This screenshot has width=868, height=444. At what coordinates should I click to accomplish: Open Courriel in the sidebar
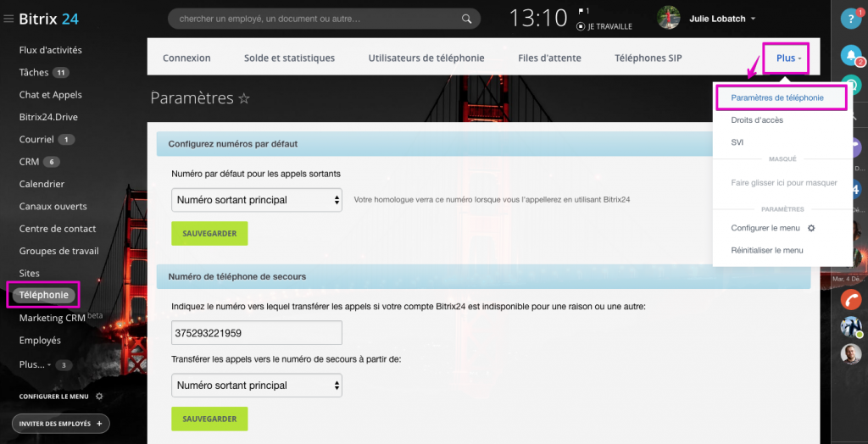coord(36,140)
